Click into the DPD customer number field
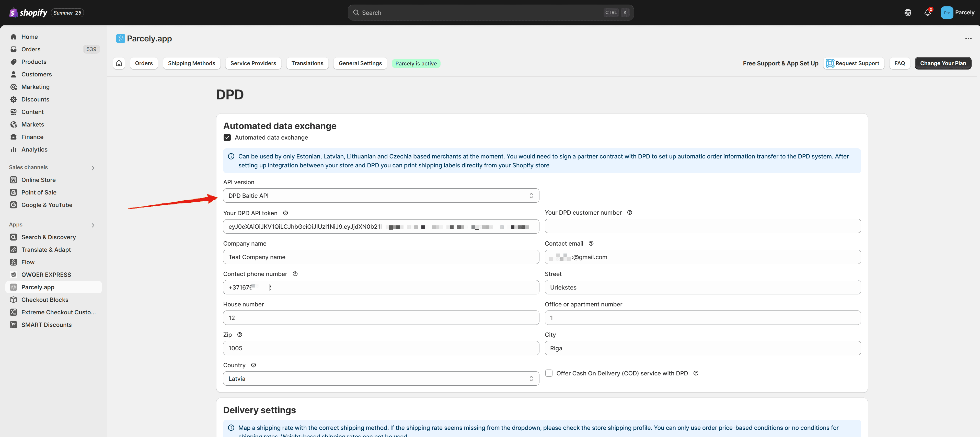 pyautogui.click(x=702, y=226)
